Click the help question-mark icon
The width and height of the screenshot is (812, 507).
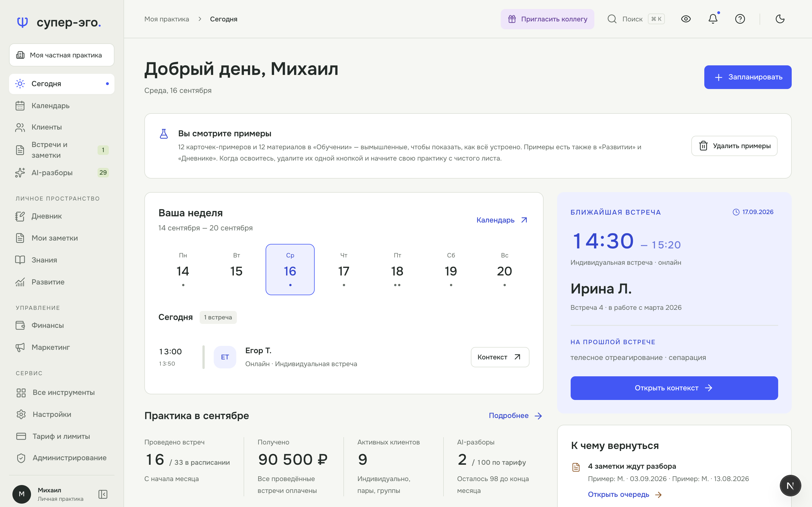(740, 19)
